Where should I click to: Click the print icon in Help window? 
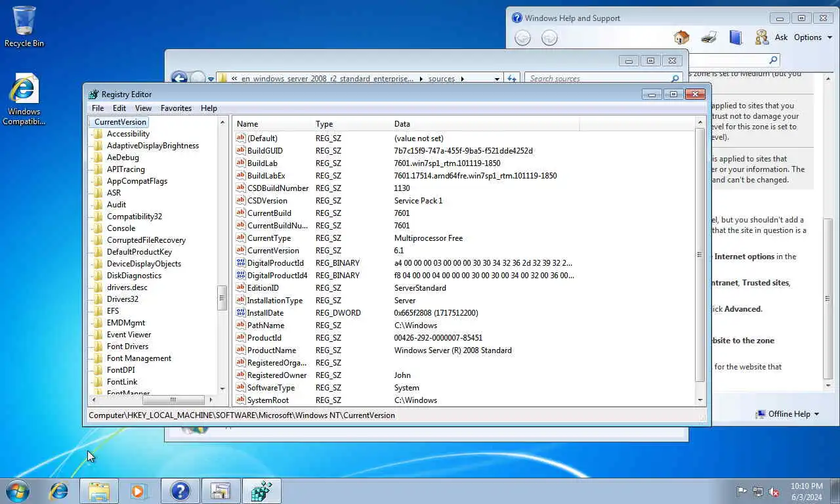[709, 37]
